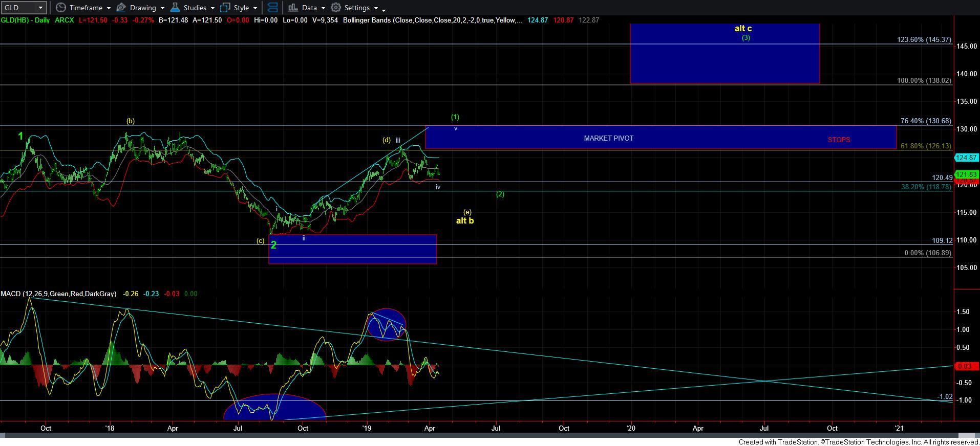Select the yellow (e) wave label
980x446 pixels.
tap(467, 212)
